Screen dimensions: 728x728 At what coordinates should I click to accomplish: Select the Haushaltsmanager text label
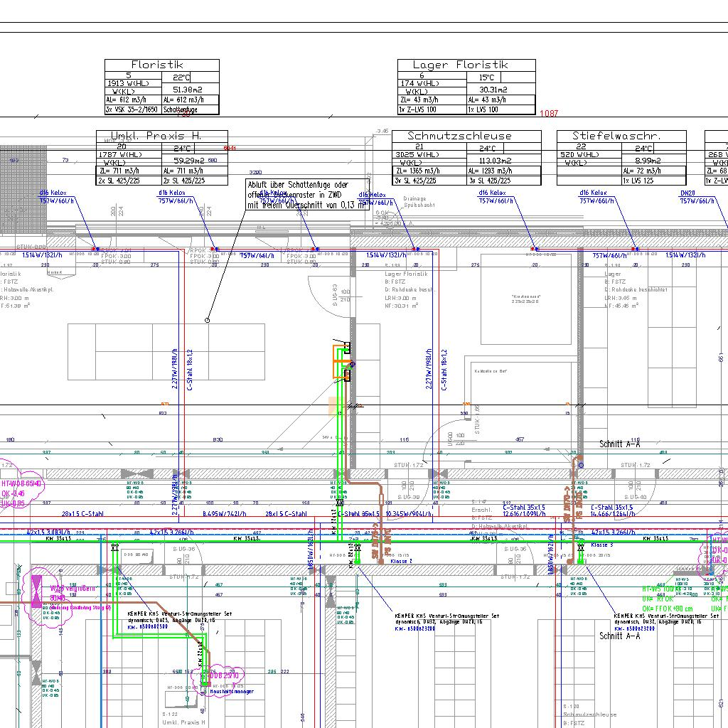coord(231,692)
